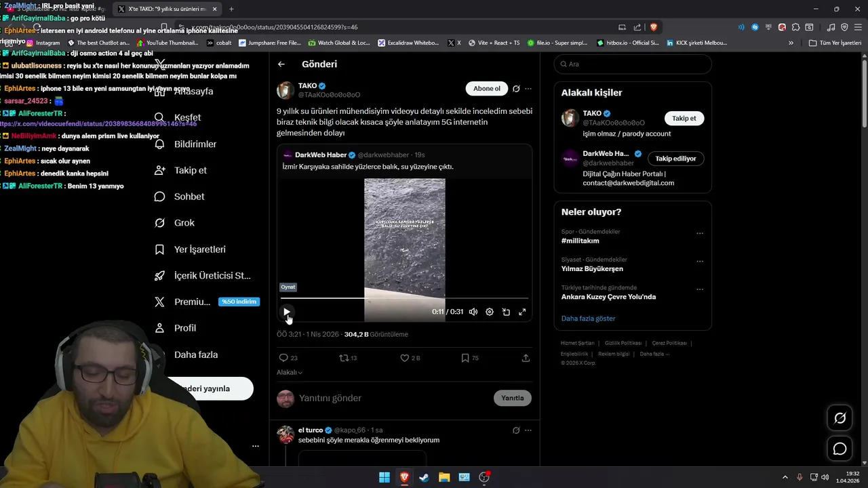Click Grok icon on el turco reply
Screen dimensions: 868x488
[x=516, y=430]
